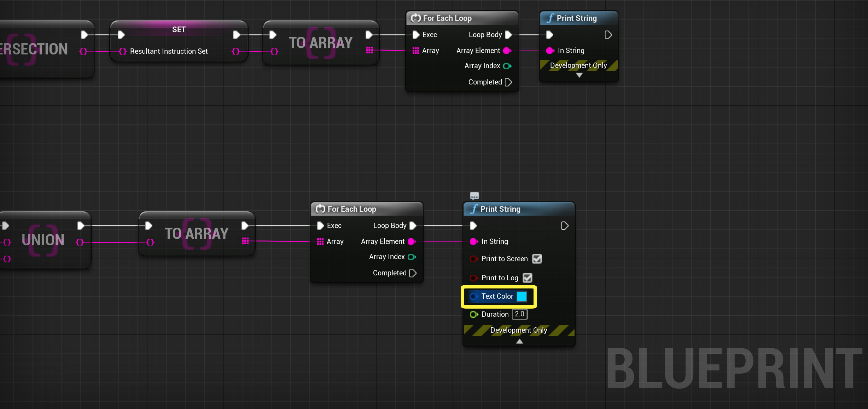Click output exec pin of lower Print String
This screenshot has width=868, height=409.
click(x=565, y=226)
